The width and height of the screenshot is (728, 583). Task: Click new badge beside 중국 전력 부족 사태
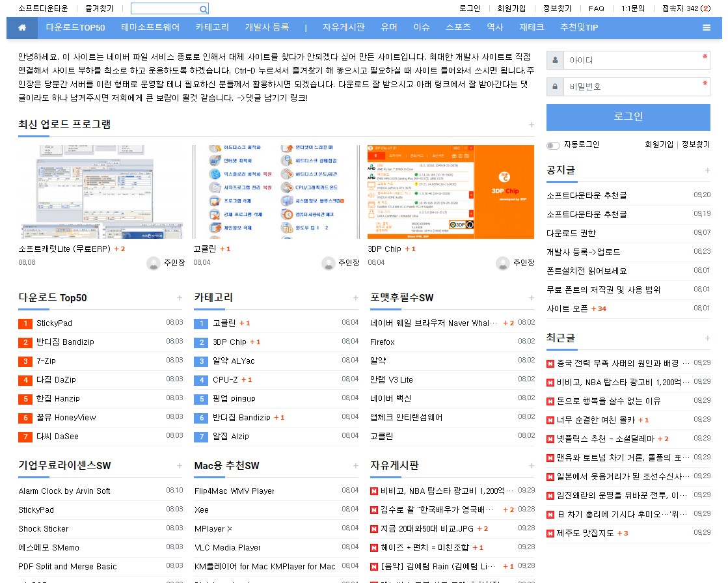click(550, 364)
